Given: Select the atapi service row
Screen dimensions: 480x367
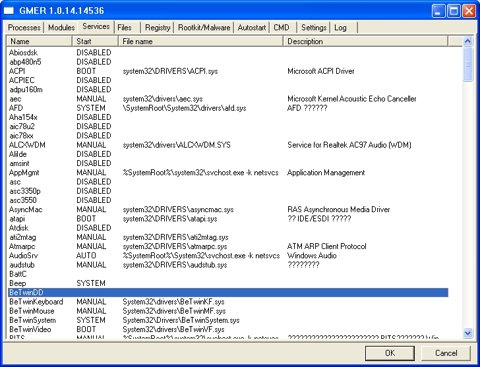Looking at the screenshot, I should [228, 219].
